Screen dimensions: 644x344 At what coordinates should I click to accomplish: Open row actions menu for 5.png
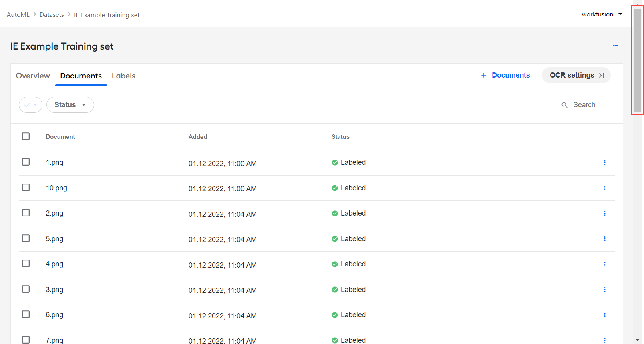click(x=605, y=239)
